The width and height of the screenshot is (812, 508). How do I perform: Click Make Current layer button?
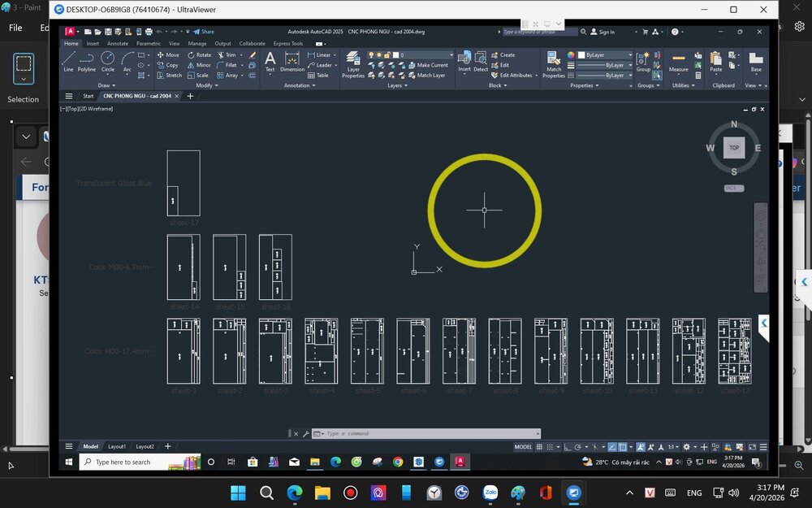[428, 65]
